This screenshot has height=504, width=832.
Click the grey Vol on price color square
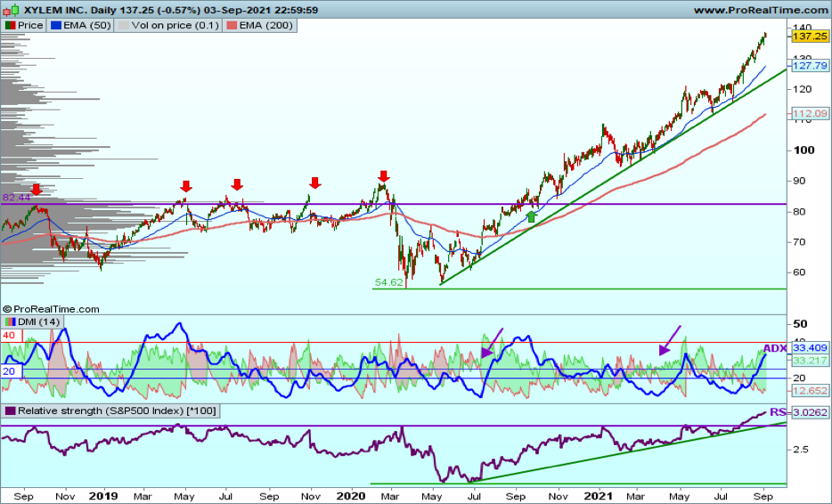[123, 26]
